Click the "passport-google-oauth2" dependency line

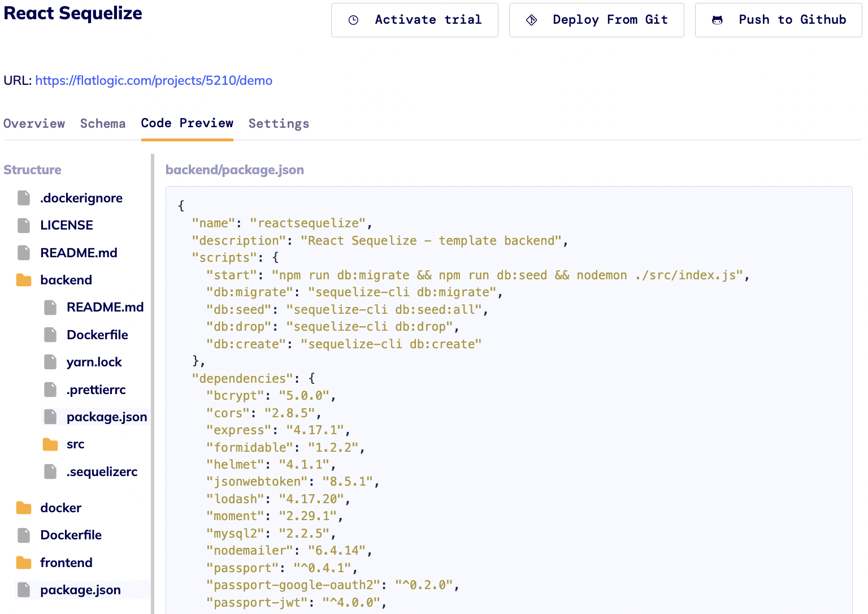coord(332,585)
